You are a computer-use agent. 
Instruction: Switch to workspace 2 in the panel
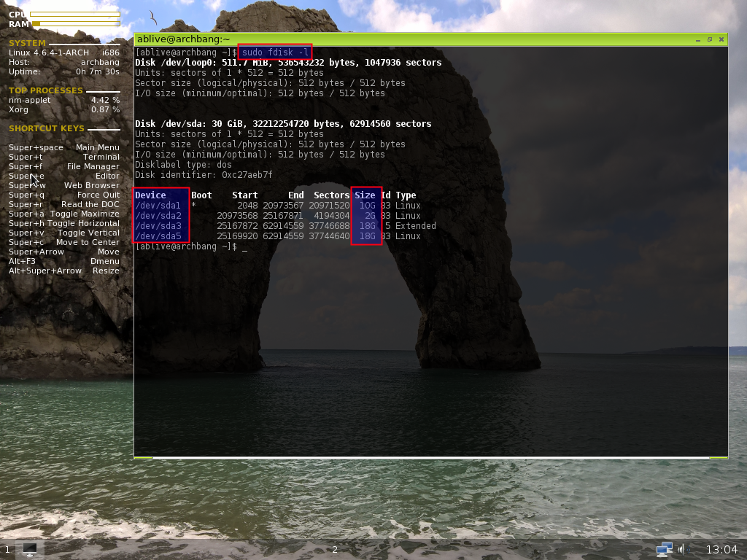pos(335,550)
